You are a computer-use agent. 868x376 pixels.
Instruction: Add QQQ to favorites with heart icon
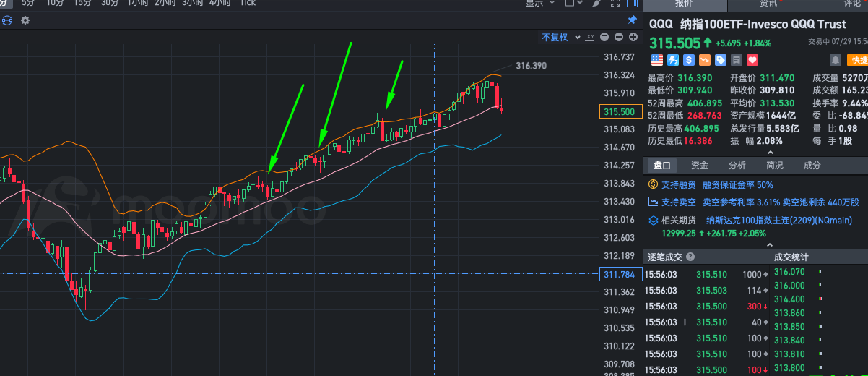tap(752, 60)
